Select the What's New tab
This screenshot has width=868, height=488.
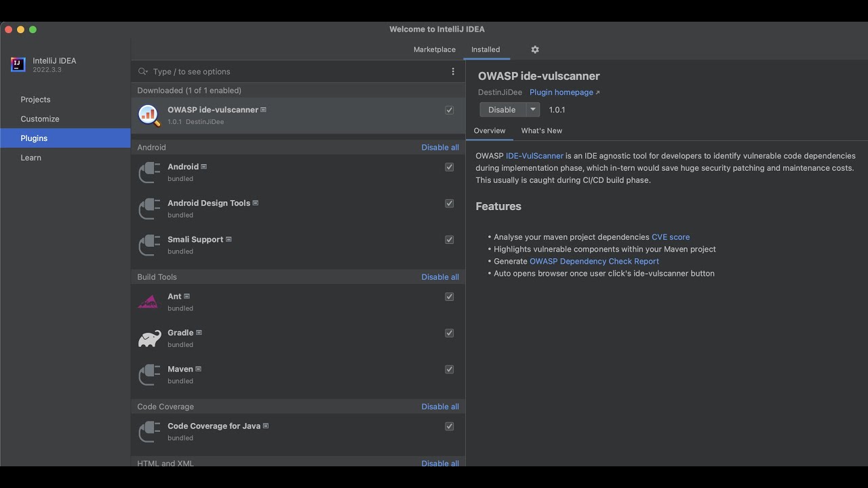(542, 131)
